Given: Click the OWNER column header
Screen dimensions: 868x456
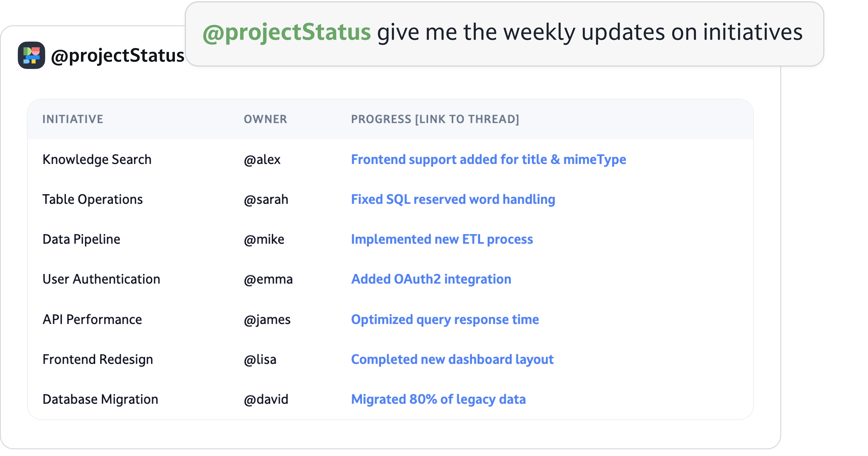Looking at the screenshot, I should [x=265, y=119].
